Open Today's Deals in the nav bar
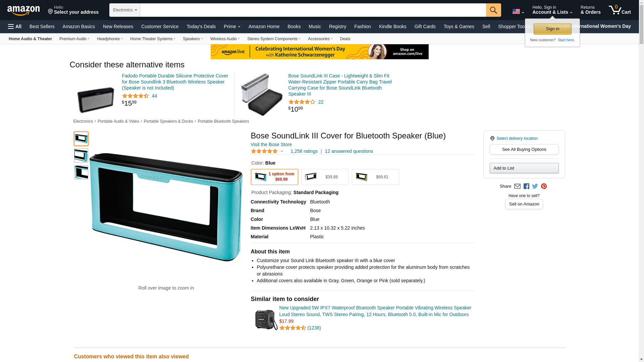 (x=201, y=26)
